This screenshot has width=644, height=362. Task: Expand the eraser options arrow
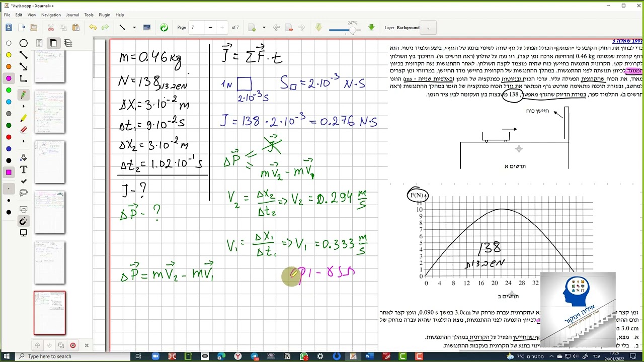click(23, 142)
